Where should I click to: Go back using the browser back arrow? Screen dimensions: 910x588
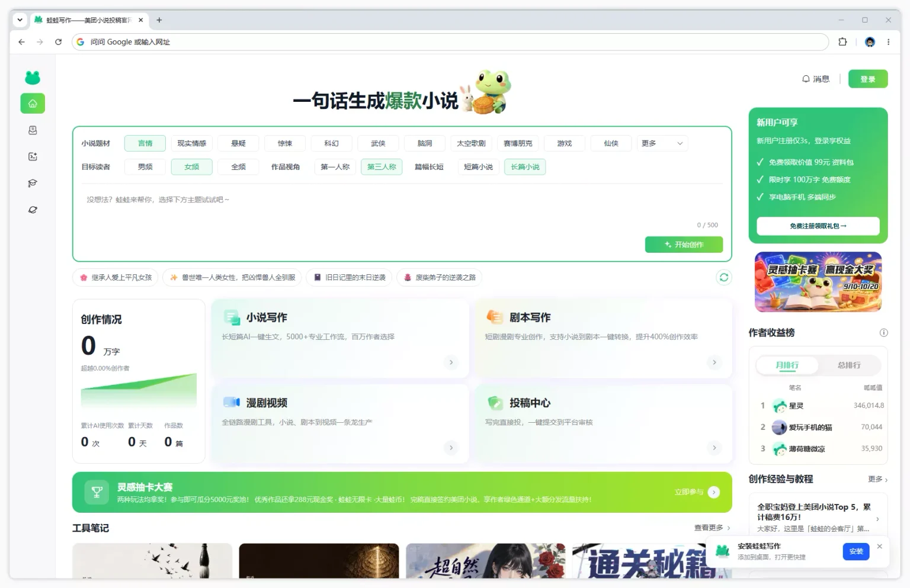click(21, 42)
